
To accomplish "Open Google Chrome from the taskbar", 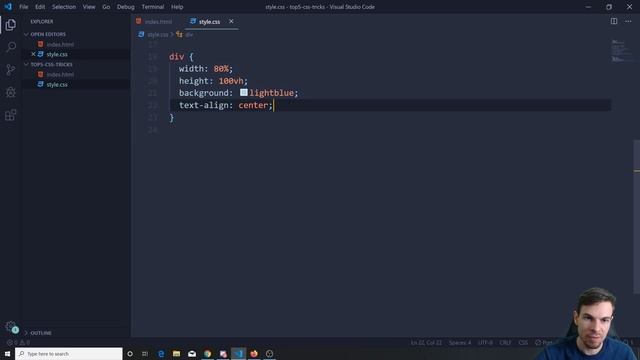I will (207, 353).
